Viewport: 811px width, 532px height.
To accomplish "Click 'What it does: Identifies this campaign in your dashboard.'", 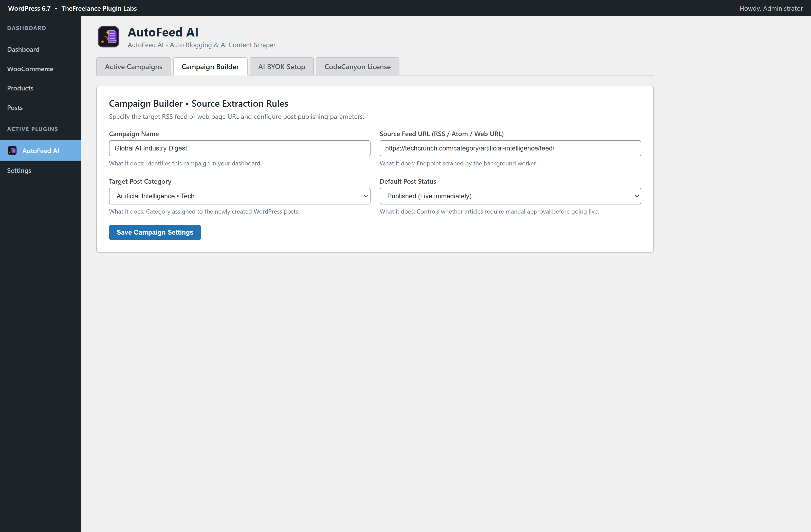I will 185,163.
